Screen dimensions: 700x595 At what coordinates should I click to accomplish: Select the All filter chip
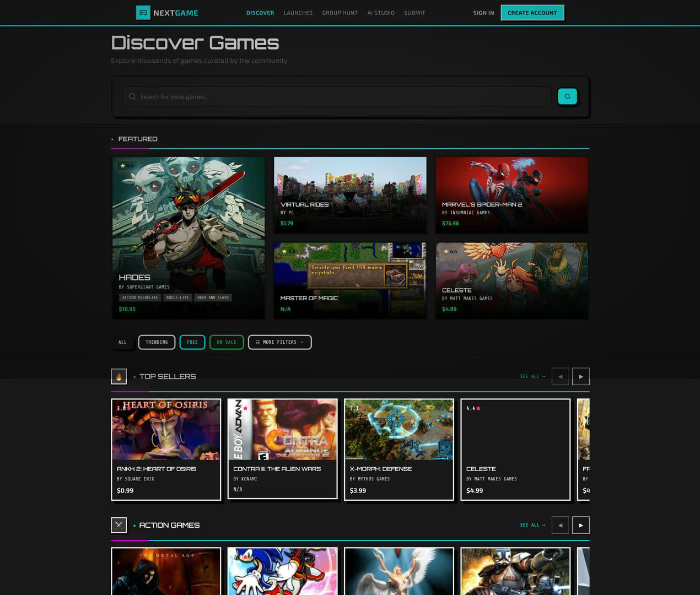(122, 342)
